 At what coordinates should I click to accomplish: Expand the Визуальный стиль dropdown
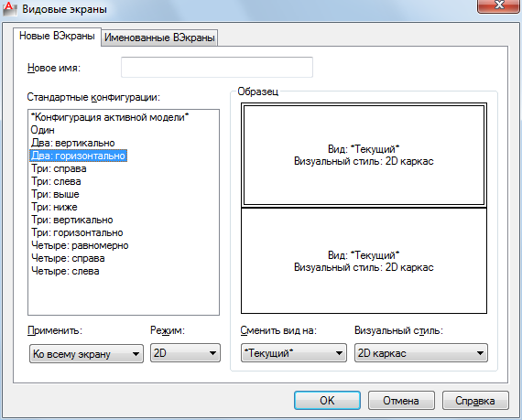(x=421, y=353)
